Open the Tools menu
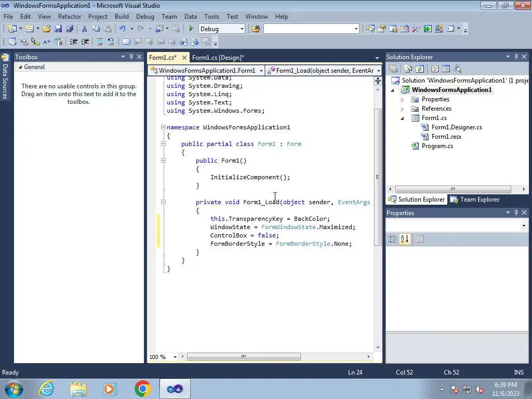 tap(211, 16)
